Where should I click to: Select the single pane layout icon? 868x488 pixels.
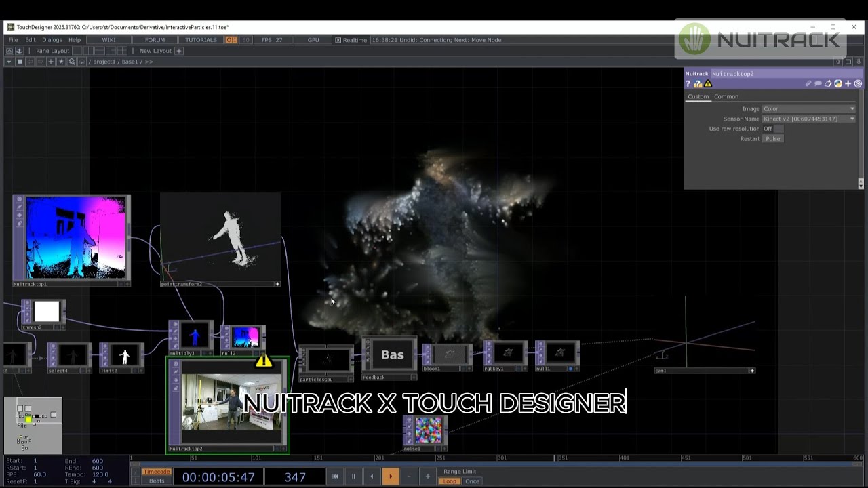coord(77,51)
